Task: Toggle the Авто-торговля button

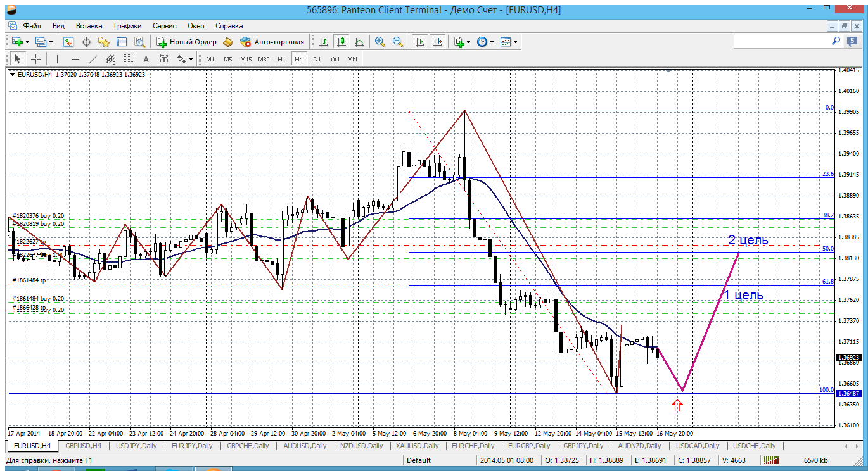Action: coord(272,42)
